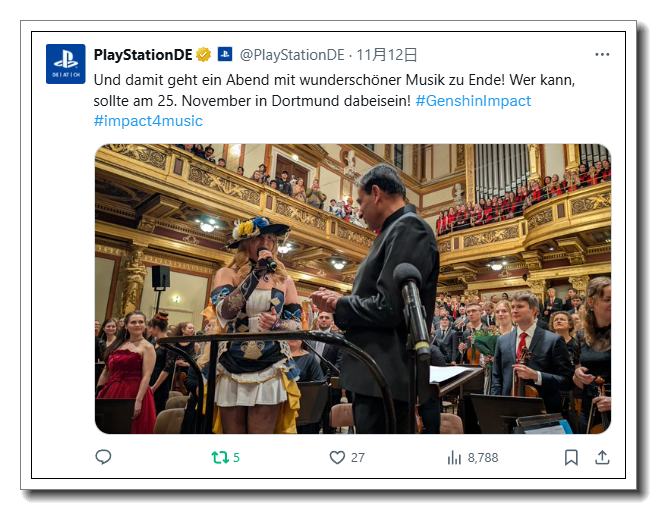The width and height of the screenshot is (657, 510).
Task: Click the retweet count 5
Action: 236,458
